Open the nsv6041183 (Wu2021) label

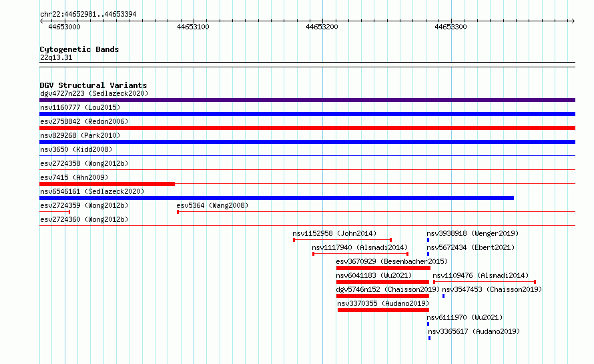[374, 275]
